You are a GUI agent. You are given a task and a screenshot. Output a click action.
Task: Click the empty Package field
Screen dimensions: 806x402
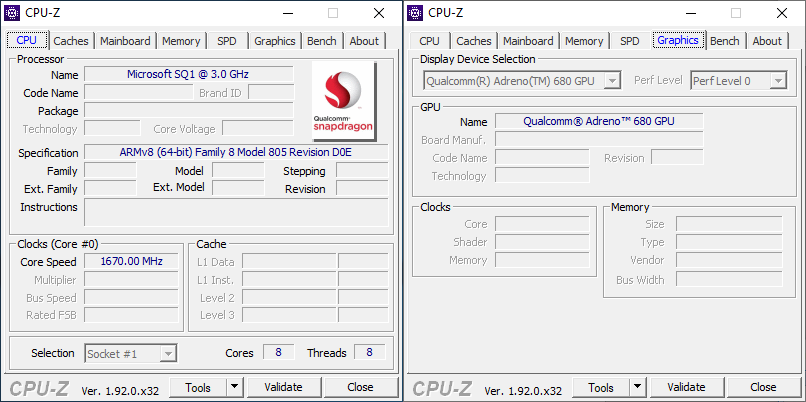coord(189,111)
